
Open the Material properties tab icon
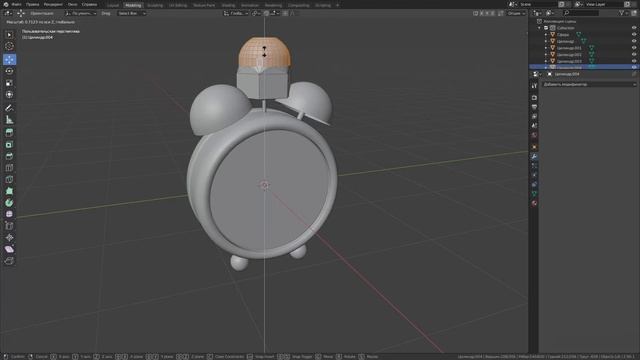coord(534,204)
